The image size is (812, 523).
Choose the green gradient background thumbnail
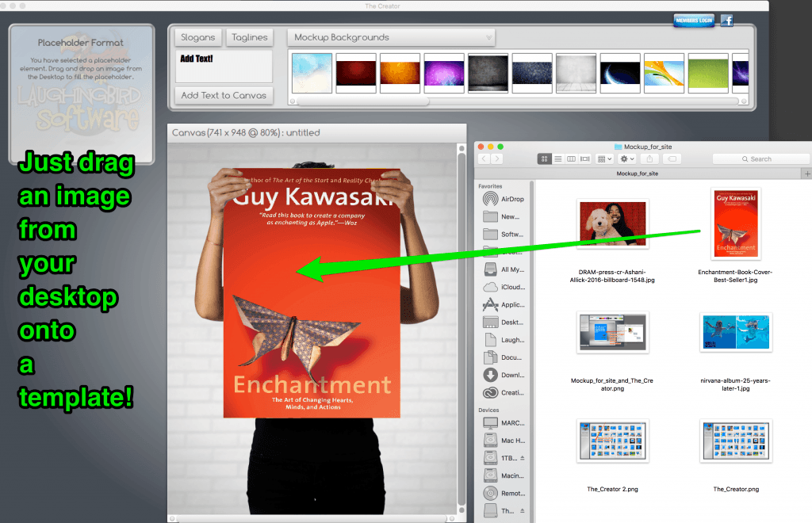(708, 73)
